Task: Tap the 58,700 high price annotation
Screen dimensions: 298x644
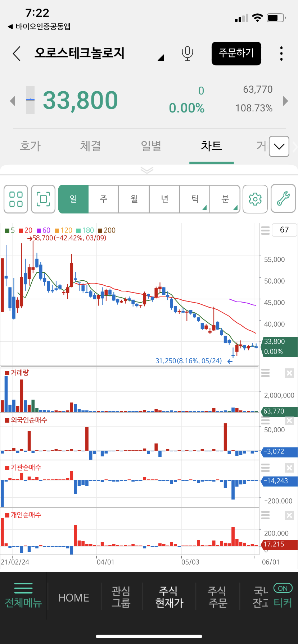Action: [67, 238]
